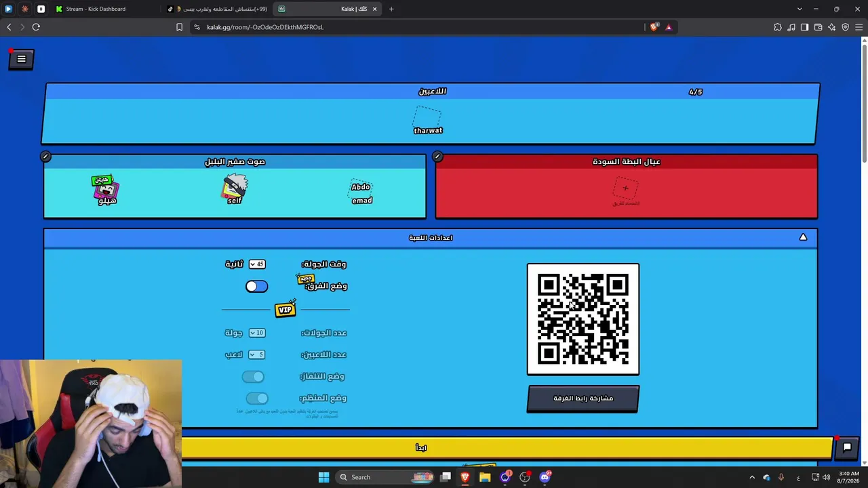Toggle the browser sidebar panel
This screenshot has width=868, height=488.
805,27
